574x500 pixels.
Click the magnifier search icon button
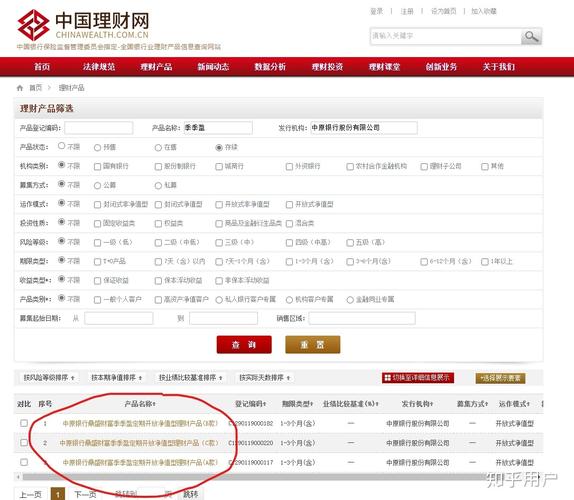click(531, 37)
